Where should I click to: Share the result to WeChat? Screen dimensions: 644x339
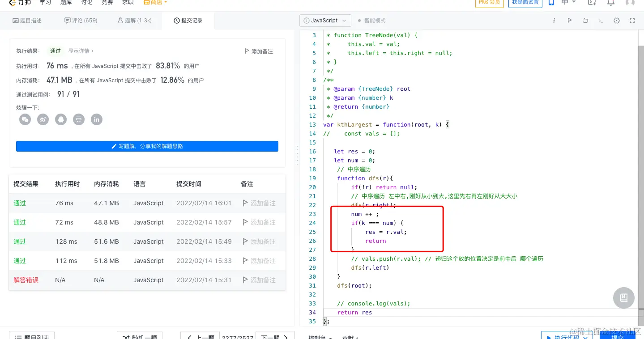click(25, 119)
